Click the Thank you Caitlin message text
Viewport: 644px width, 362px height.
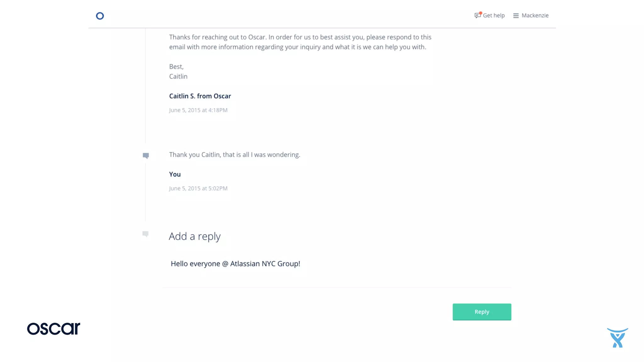(235, 155)
